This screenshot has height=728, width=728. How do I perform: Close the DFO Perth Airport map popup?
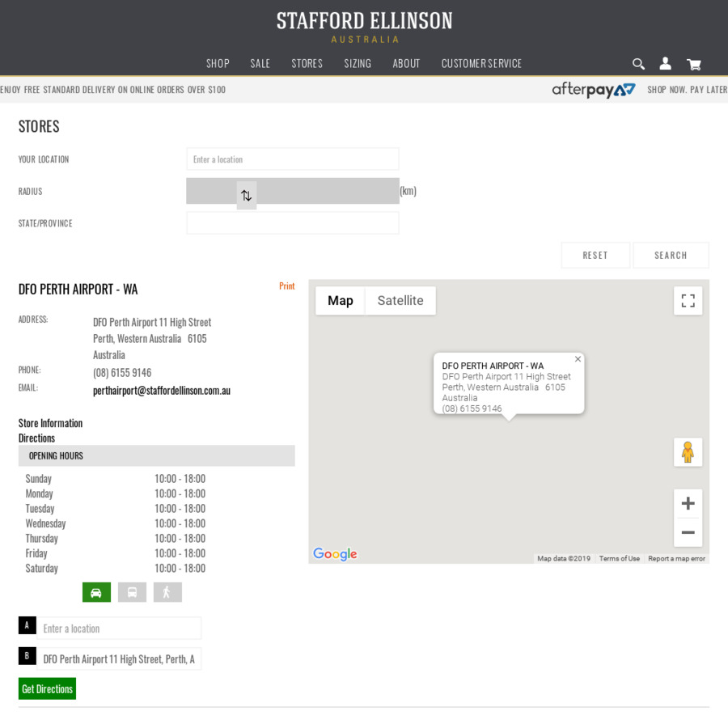click(x=578, y=359)
